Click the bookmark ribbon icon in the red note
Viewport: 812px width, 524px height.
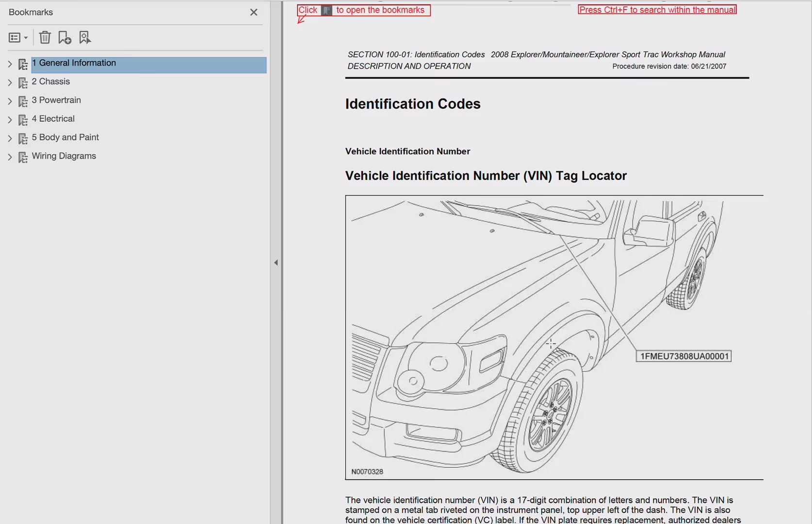[327, 10]
